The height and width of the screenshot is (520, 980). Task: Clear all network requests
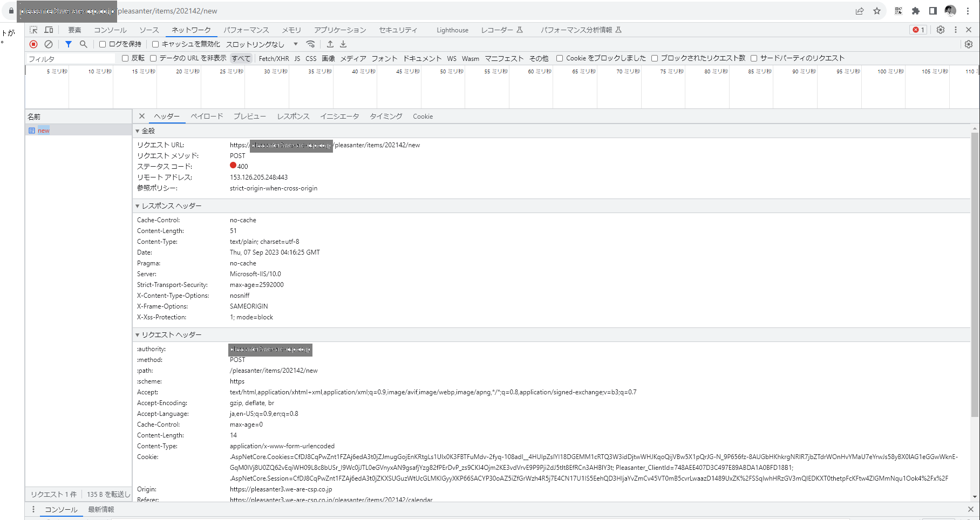(x=49, y=44)
